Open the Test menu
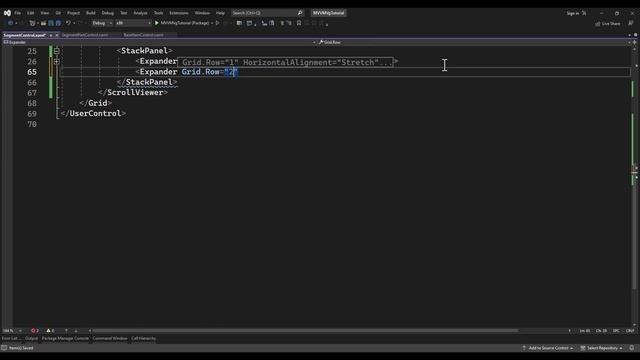Viewport: 640px width, 360px height. (123, 13)
